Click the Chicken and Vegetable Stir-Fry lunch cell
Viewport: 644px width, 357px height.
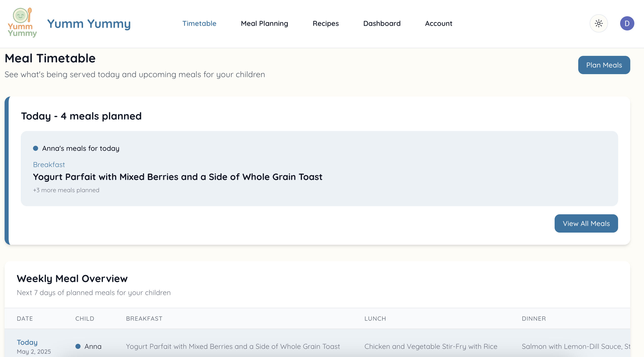[431, 346]
